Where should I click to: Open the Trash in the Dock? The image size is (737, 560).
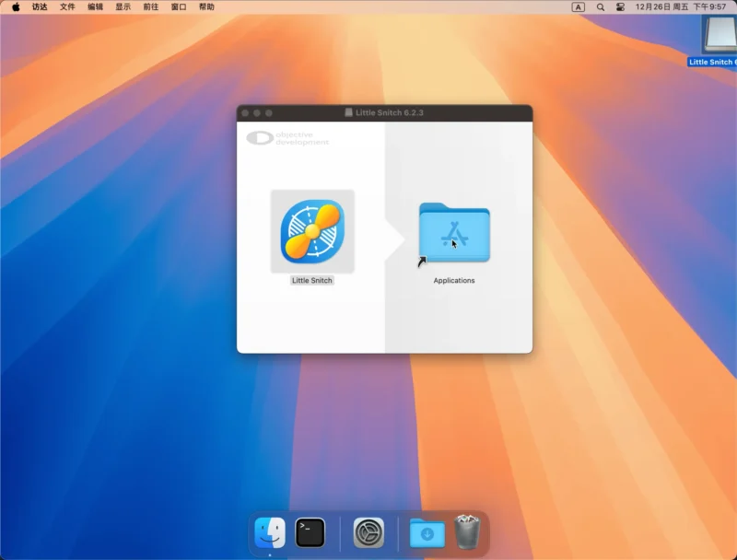(x=467, y=532)
